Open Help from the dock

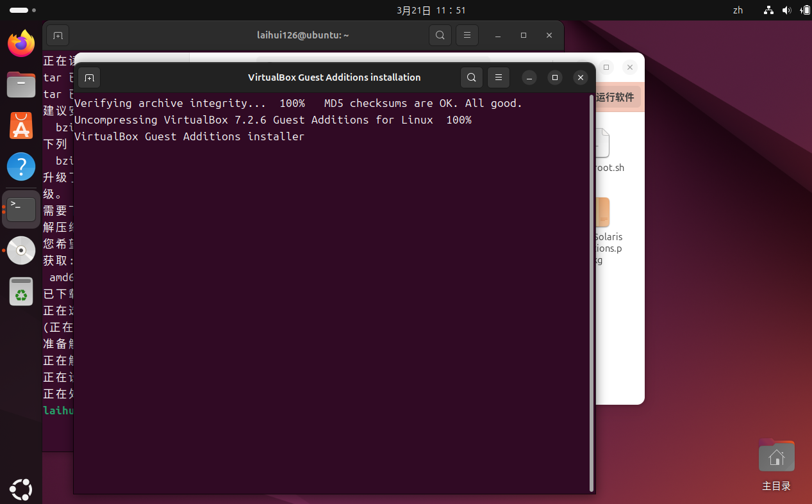click(21, 167)
